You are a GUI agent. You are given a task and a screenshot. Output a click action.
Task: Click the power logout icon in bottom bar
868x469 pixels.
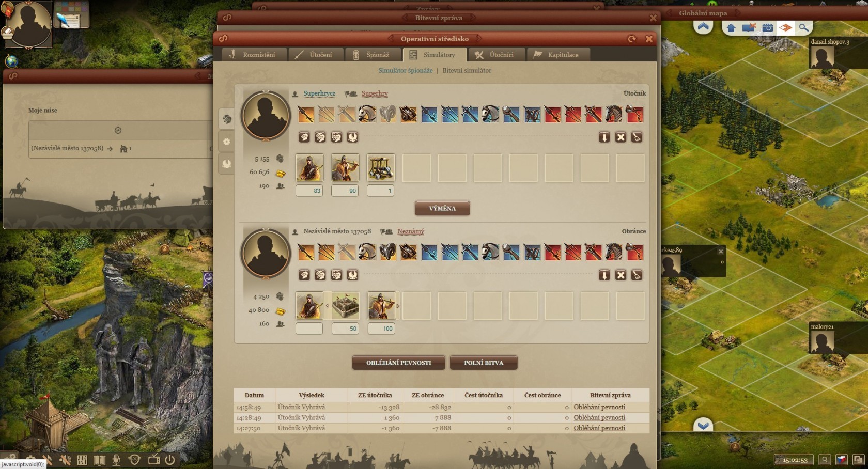(x=170, y=459)
